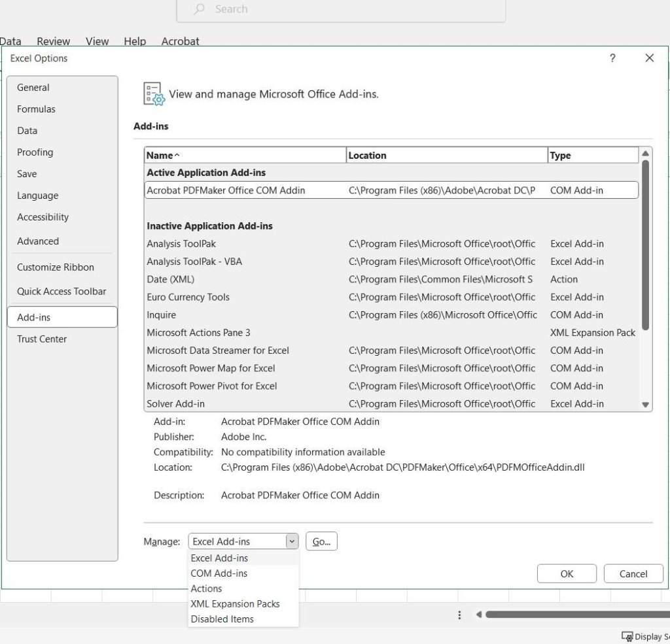Open the Help question mark in Excel Options
Viewport: 670px width, 644px height.
click(612, 58)
